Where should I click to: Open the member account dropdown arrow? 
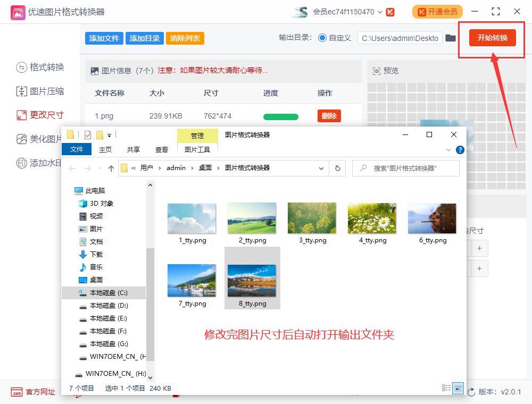(x=380, y=12)
